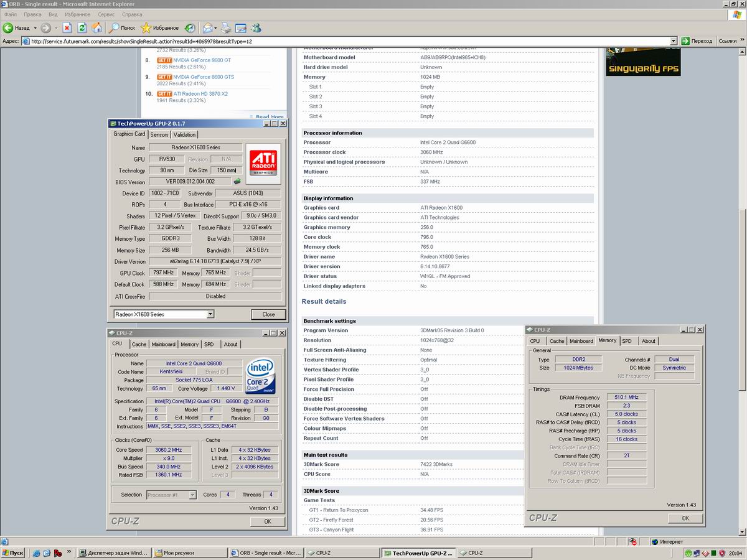The height and width of the screenshot is (560, 747).
Task: Open the History icon in IE toolbar
Action: pos(190,28)
